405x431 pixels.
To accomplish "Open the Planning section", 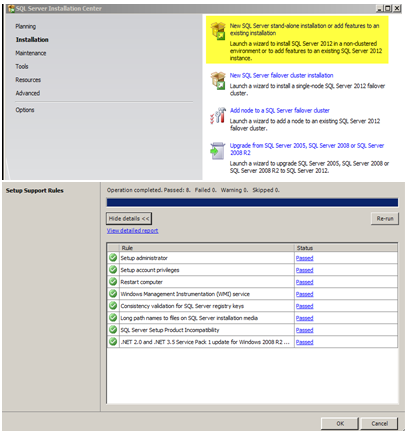I will coord(26,26).
